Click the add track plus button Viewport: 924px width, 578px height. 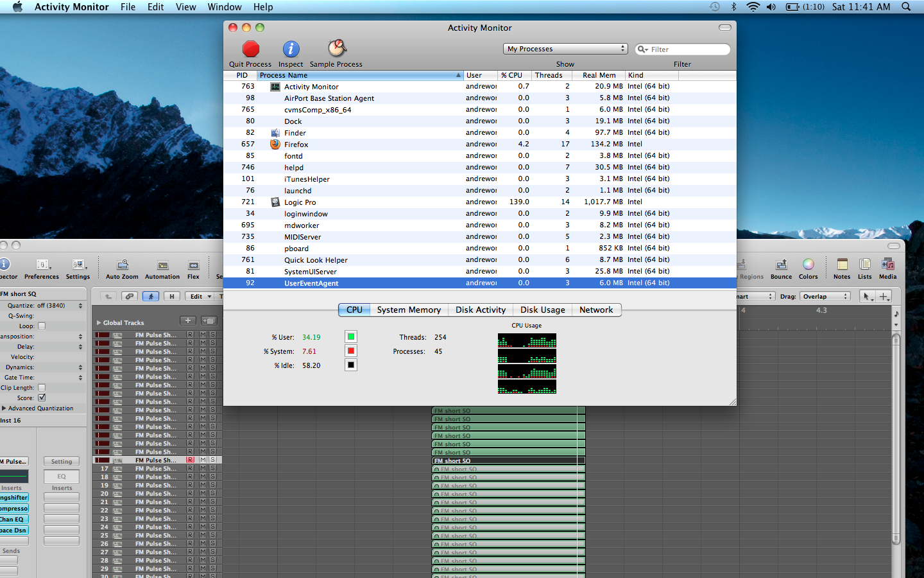(188, 320)
